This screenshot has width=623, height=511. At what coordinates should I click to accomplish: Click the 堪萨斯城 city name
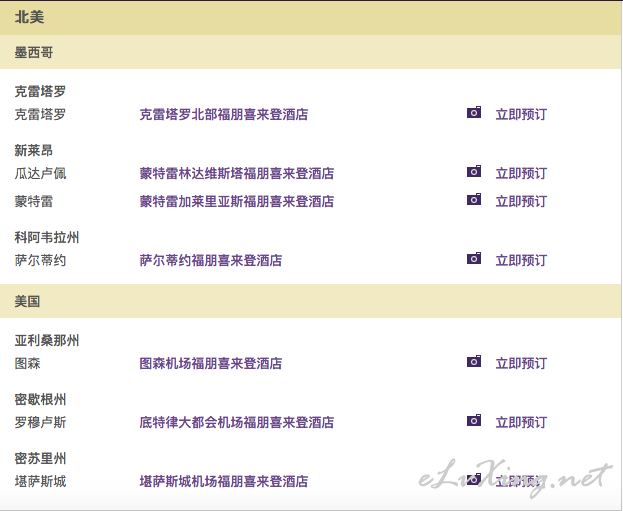[40, 481]
